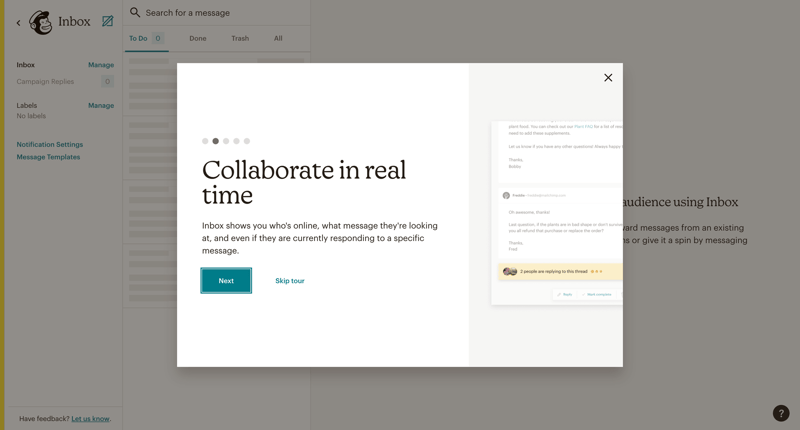Switch to the To Do tab
The height and width of the screenshot is (430, 800).
coord(146,38)
